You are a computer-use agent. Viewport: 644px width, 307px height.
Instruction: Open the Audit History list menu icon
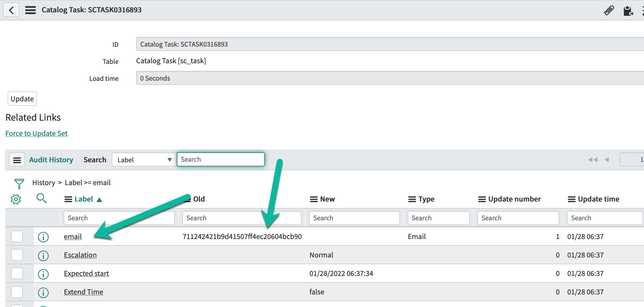[17, 160]
